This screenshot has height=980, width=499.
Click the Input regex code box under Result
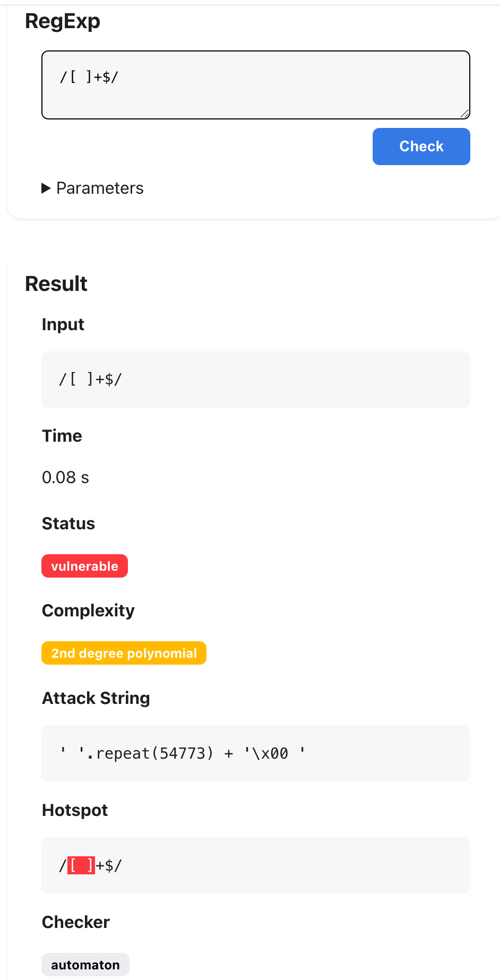(x=255, y=380)
